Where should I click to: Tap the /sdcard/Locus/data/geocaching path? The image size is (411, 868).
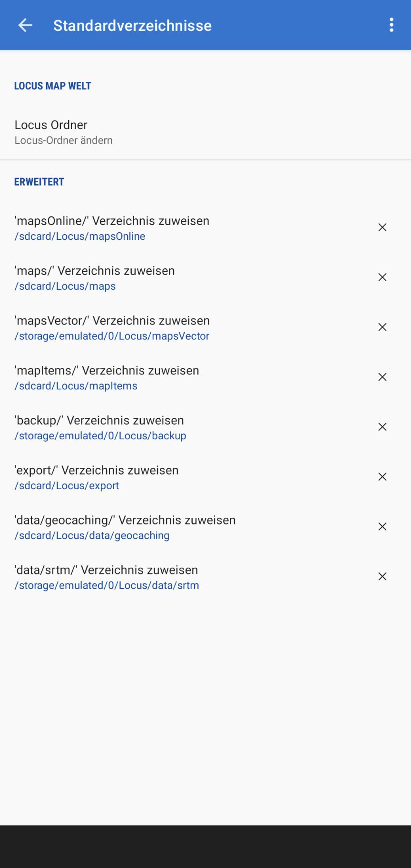tap(92, 536)
